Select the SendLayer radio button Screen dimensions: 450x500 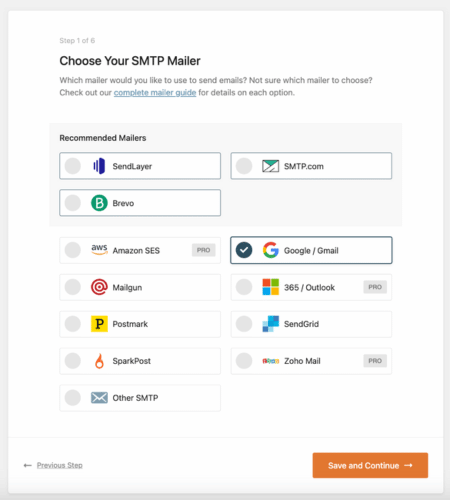[x=73, y=166]
